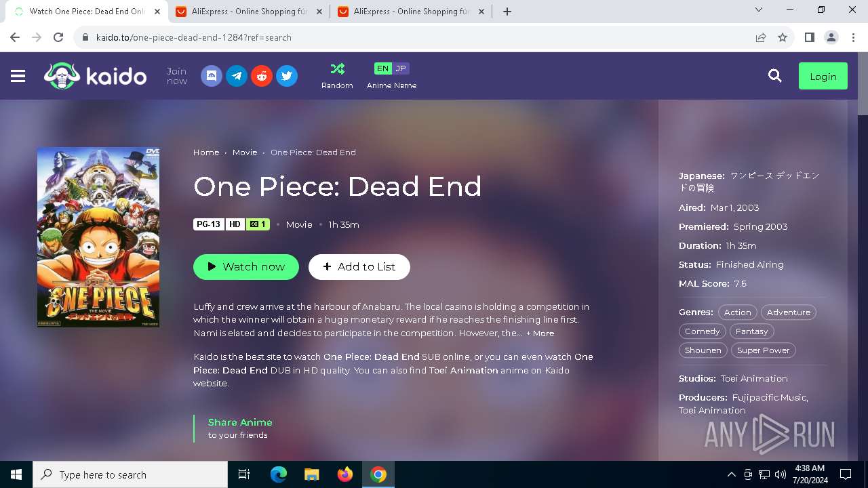
Task: Launch Firefox from taskbar
Action: click(344, 474)
